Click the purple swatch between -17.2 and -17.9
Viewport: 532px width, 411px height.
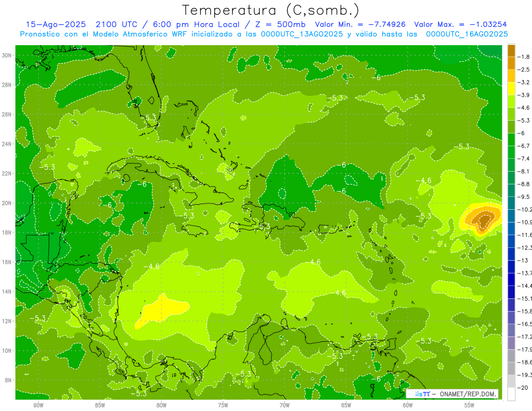click(x=511, y=343)
